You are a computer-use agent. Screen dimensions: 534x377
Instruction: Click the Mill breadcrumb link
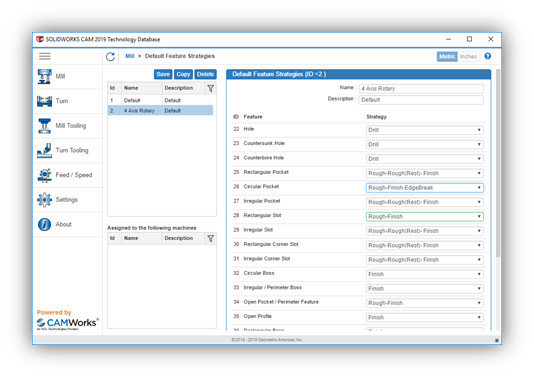click(129, 56)
